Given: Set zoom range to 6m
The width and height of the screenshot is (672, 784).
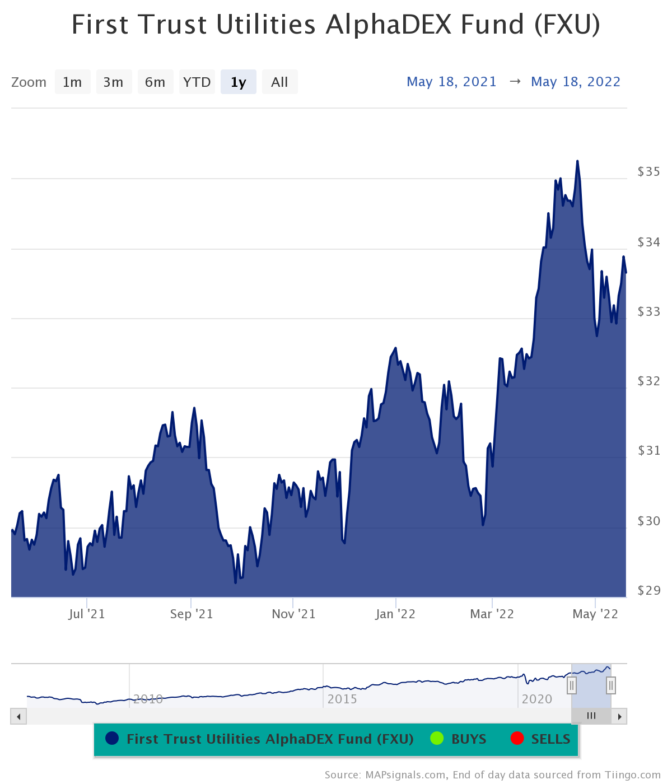Looking at the screenshot, I should coord(155,82).
